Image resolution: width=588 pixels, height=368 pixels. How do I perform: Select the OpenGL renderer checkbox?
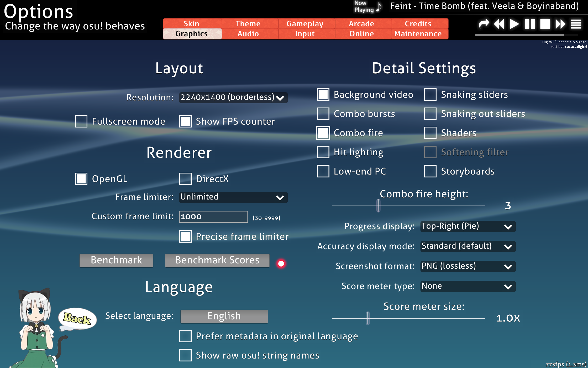(81, 179)
